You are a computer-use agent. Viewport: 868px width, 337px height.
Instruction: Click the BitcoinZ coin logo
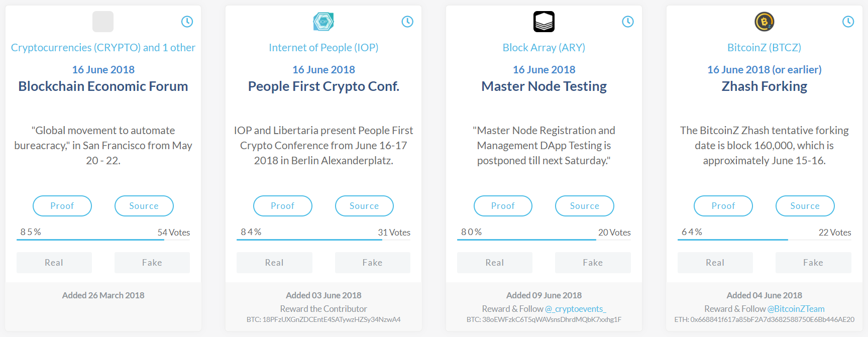coord(765,22)
